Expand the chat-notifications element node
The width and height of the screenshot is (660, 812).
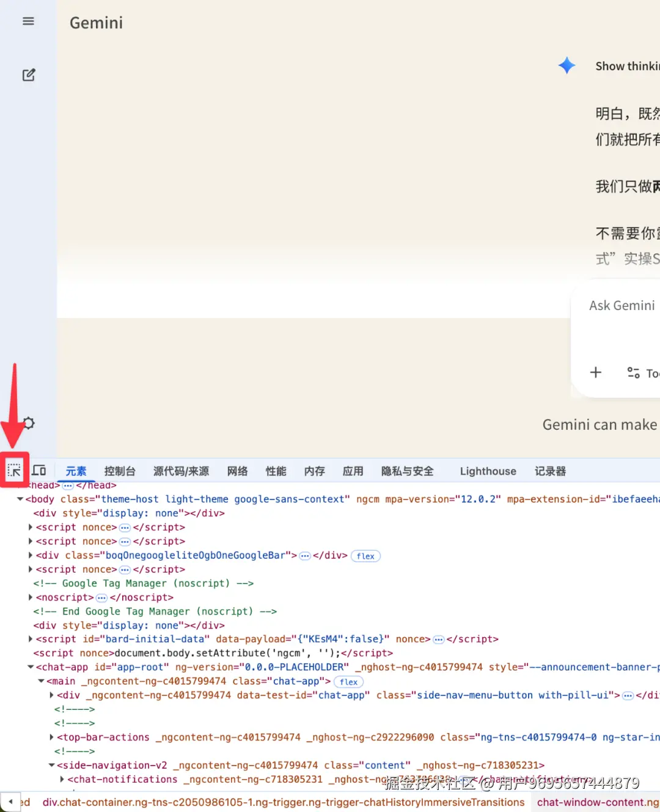[x=62, y=780]
